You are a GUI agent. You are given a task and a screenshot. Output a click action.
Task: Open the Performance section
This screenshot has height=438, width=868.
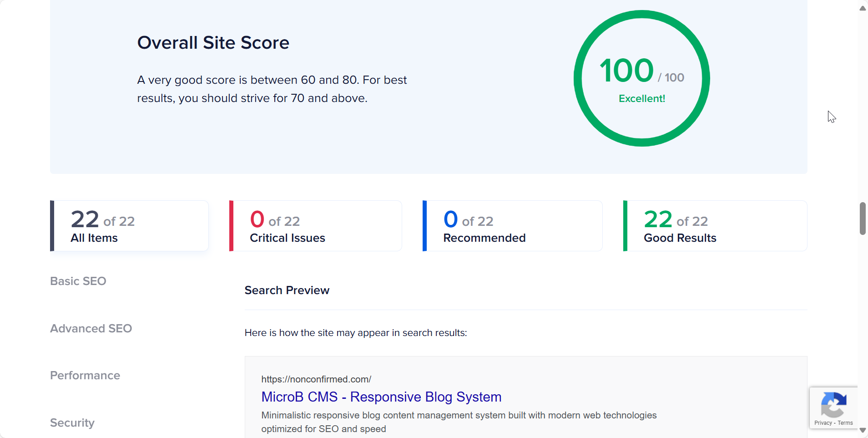coord(85,376)
